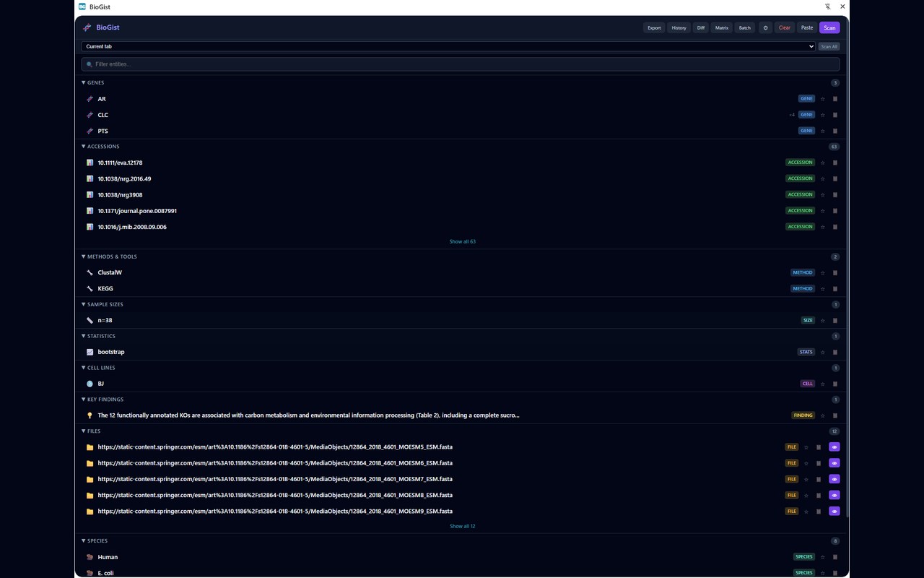Copy the key finding entry
The height and width of the screenshot is (578, 924).
point(835,415)
